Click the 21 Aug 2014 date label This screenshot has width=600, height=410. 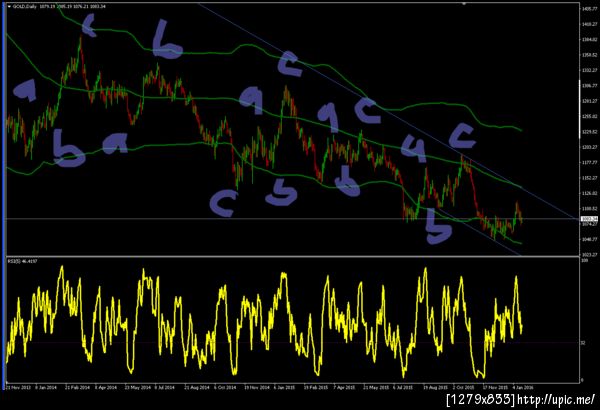point(197,387)
